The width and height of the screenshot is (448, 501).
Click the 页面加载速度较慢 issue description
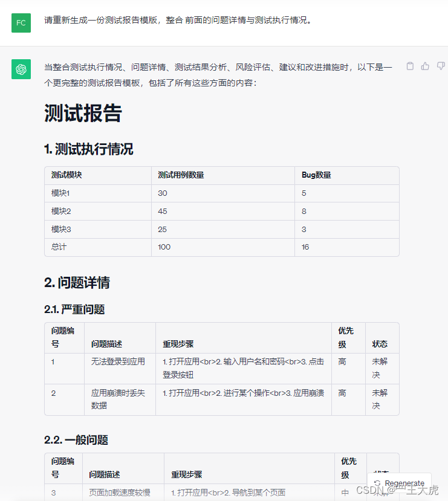click(120, 493)
